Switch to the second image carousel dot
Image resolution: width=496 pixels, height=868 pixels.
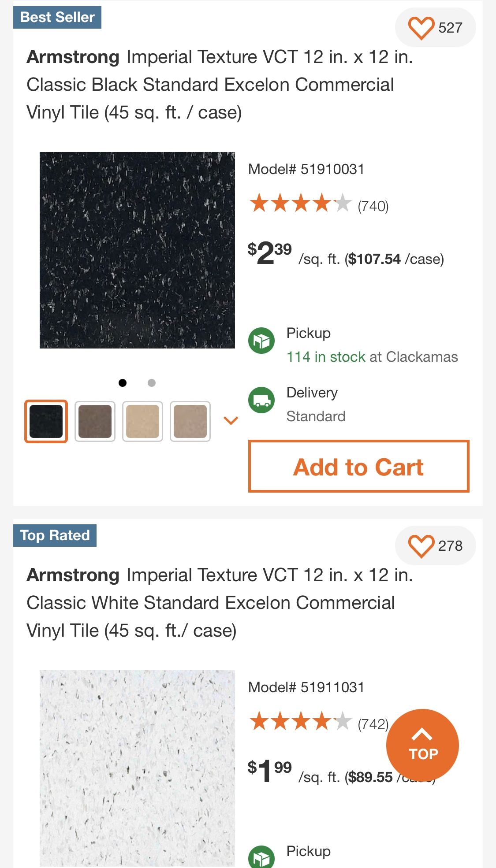(x=152, y=383)
